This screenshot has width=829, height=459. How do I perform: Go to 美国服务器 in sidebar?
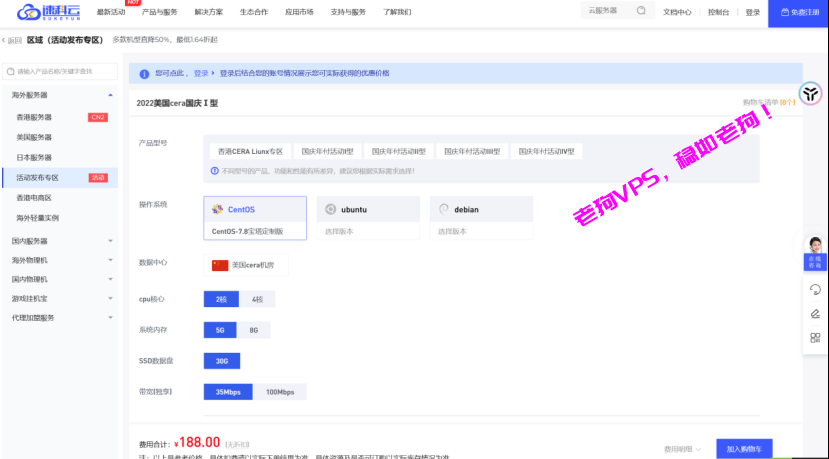pyautogui.click(x=34, y=137)
